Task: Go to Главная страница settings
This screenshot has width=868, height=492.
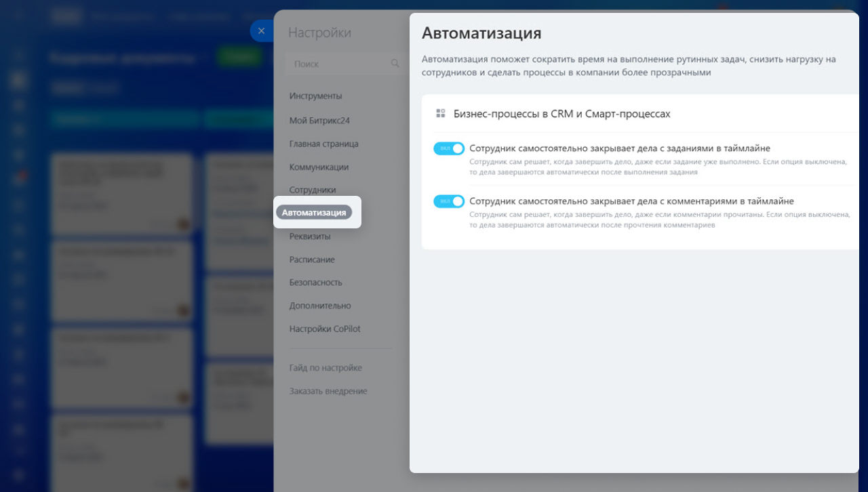Action: [324, 144]
